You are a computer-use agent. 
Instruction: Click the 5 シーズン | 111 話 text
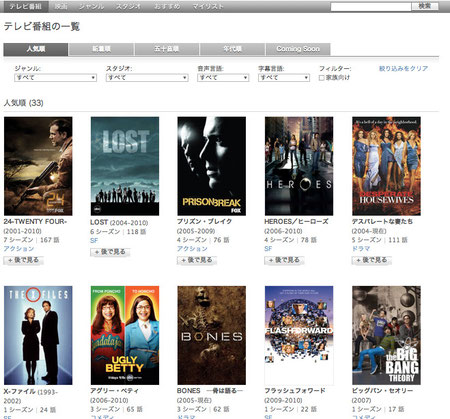380,240
